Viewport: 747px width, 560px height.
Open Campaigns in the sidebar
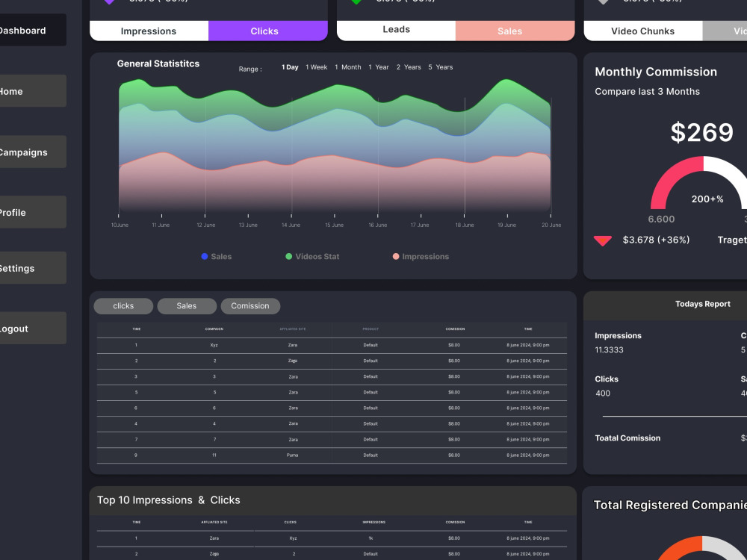[32, 152]
